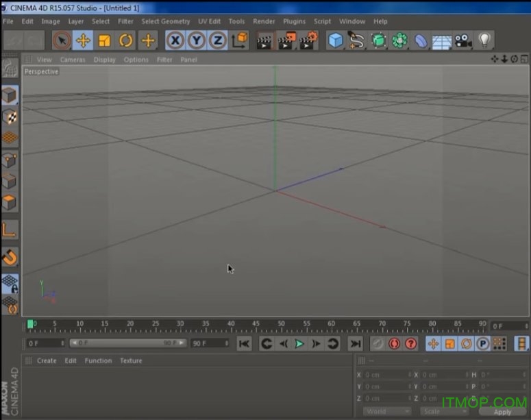This screenshot has width=531, height=420.
Task: Switch to Texture mode checkered cube
Action: (x=10, y=116)
